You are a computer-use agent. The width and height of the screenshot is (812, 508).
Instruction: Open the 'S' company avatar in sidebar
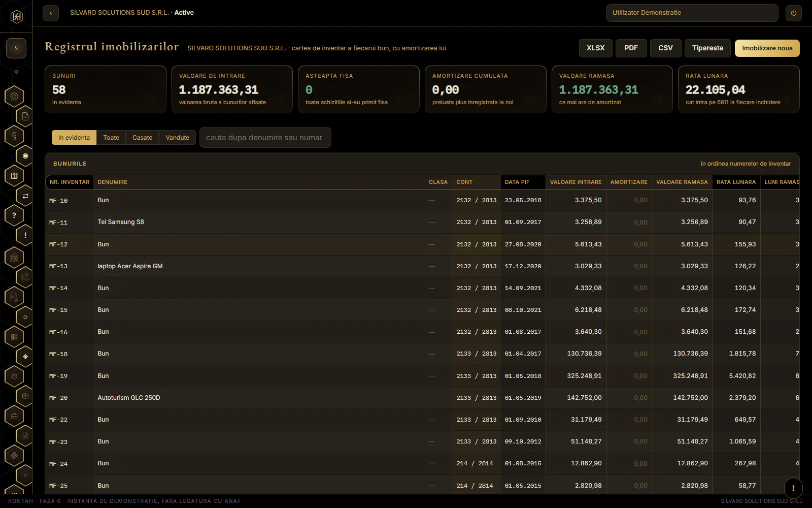point(16,48)
